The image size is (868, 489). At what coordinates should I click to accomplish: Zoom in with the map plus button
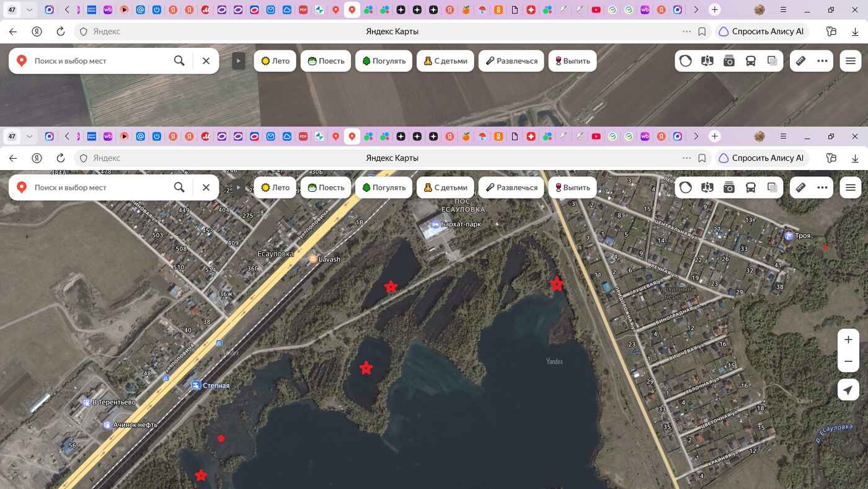[x=848, y=339]
